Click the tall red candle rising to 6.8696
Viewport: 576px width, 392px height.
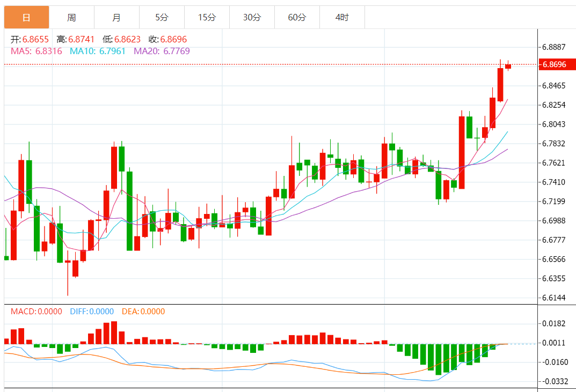pos(500,84)
